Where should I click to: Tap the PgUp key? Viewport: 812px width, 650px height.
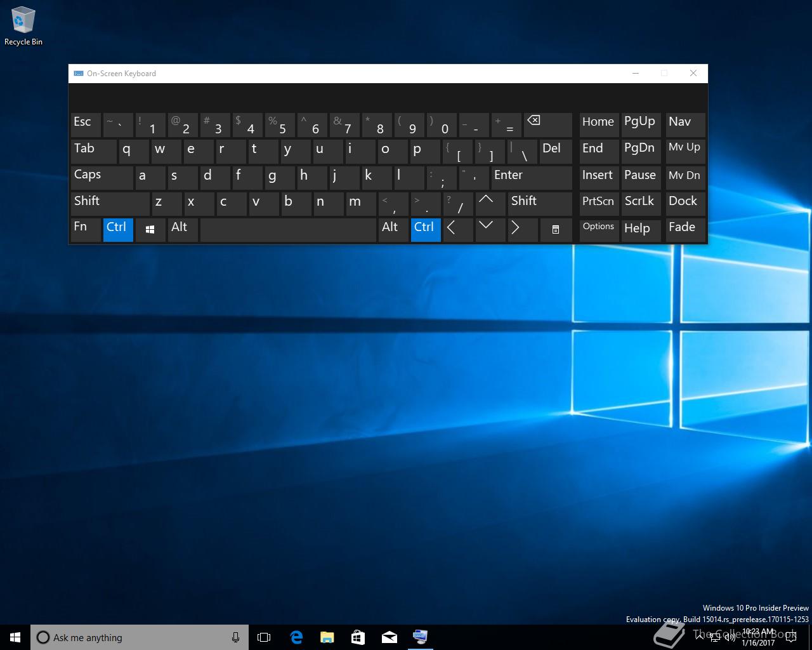642,124
